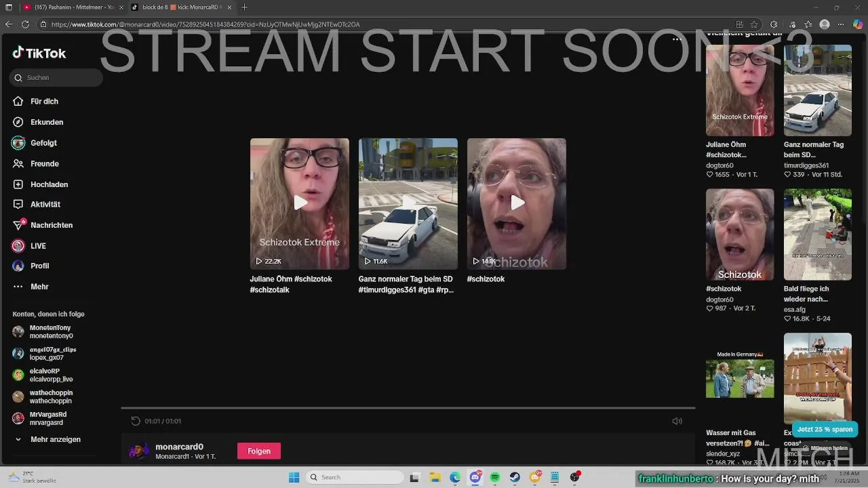Click the Nachrichten icon with badge
This screenshot has height=488, width=868.
click(x=19, y=224)
